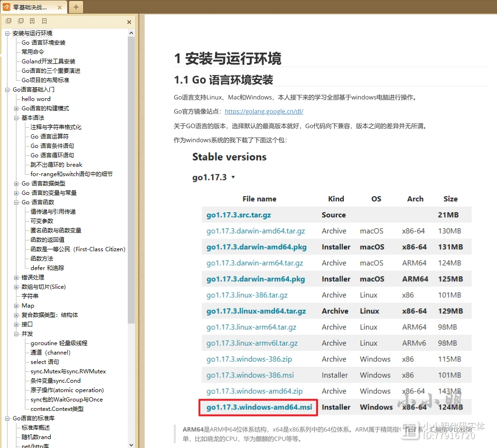Click the add bookmark icon
Viewport: 497px width, 448px height.
click(32, 21)
